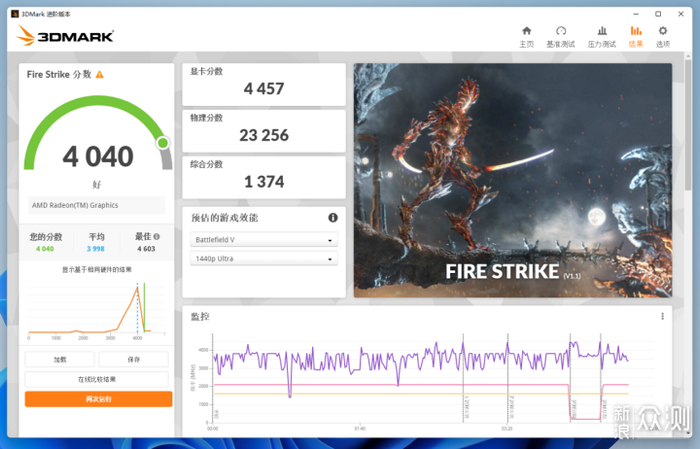Click the 加载 (Load) button
Image resolution: width=700 pixels, height=449 pixels.
click(60, 359)
